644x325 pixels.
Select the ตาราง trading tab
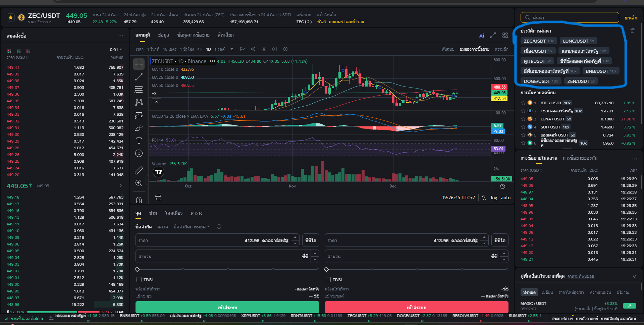coord(196,213)
